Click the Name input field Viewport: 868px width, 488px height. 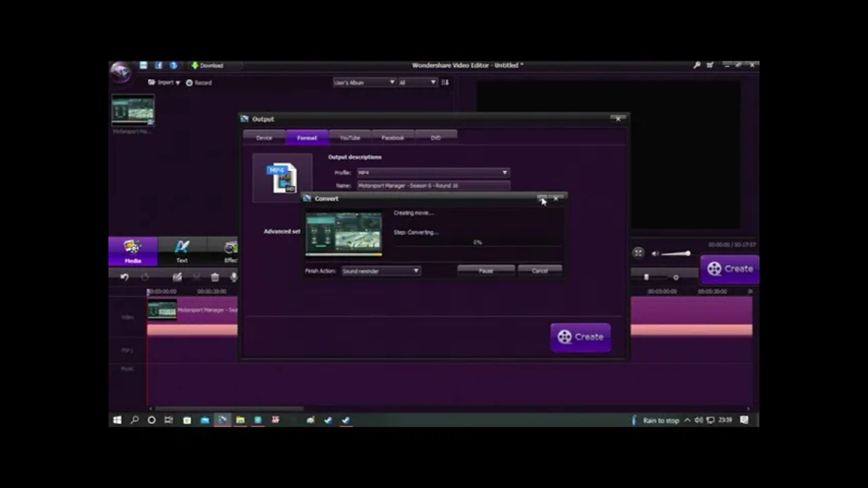[x=433, y=185]
